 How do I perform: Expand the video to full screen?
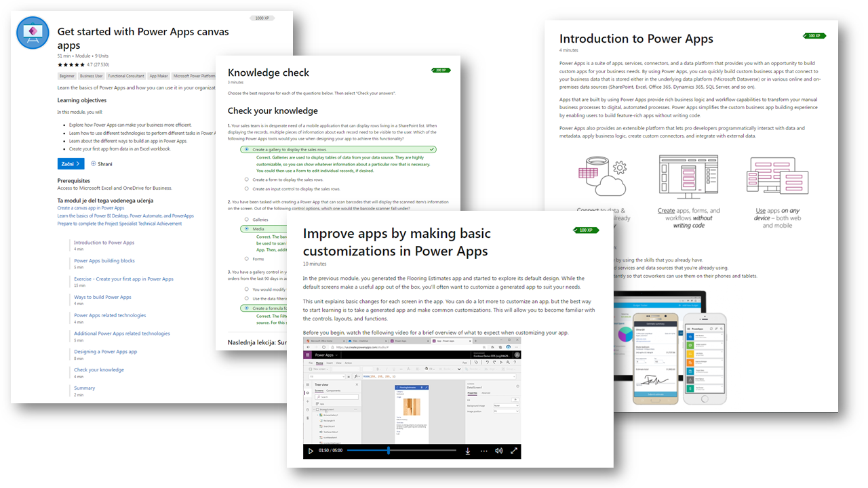[x=514, y=451]
